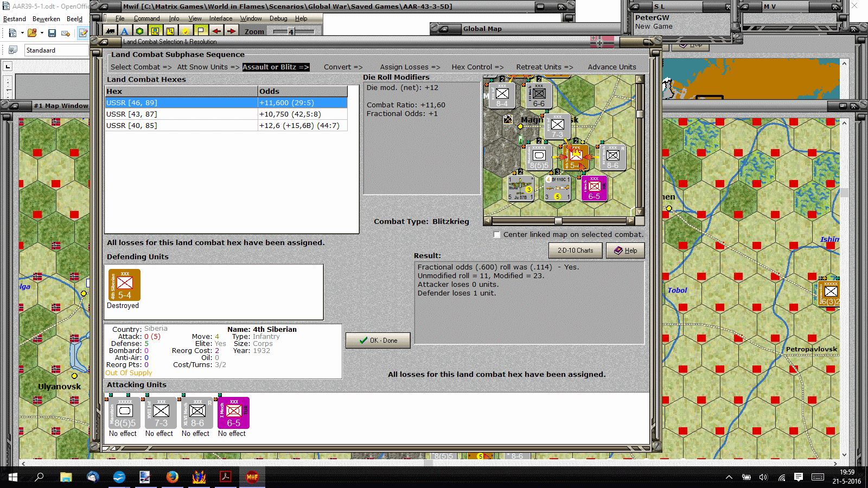Click the clock showing 19:59
Viewport: 868px width, 488px height.
(847, 472)
